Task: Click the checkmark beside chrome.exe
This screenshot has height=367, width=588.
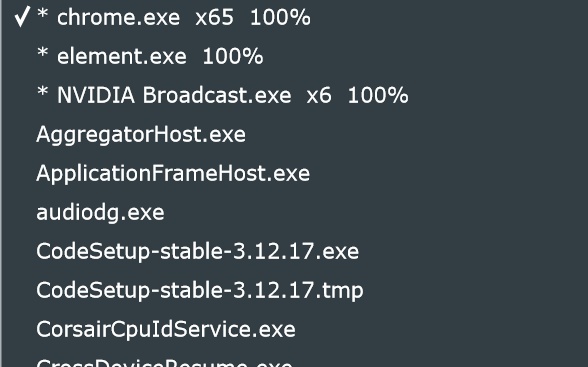Action: tap(22, 17)
